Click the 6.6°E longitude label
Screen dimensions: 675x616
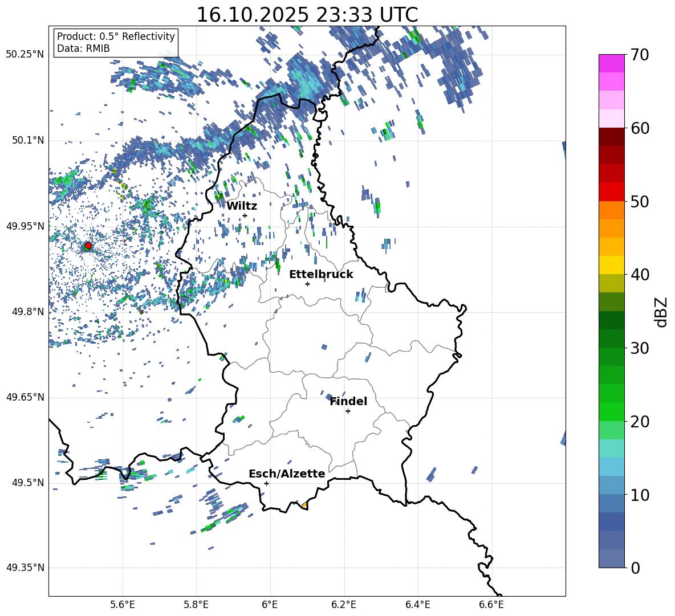[x=491, y=605]
